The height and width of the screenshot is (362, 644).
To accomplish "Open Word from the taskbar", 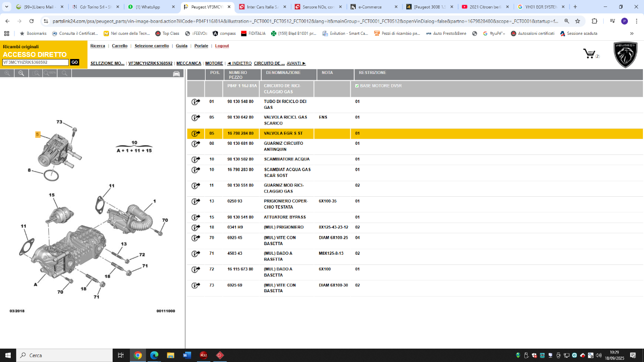I will pyautogui.click(x=187, y=355).
